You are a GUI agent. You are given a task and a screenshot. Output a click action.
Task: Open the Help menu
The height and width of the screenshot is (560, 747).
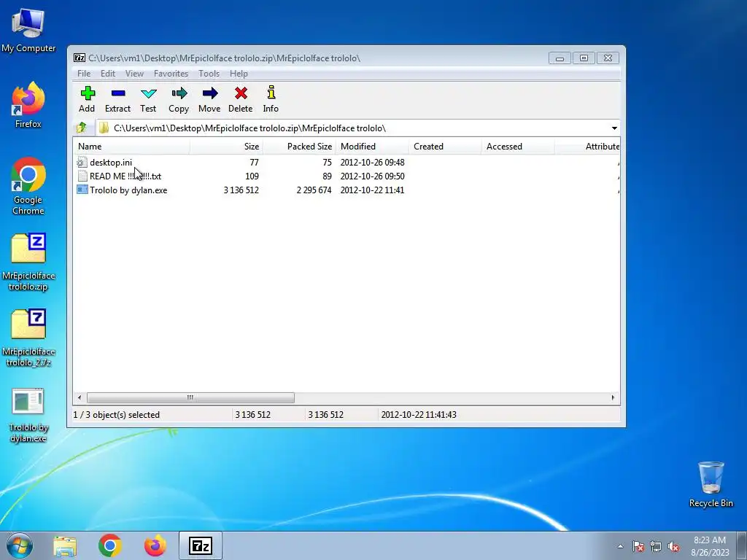239,74
